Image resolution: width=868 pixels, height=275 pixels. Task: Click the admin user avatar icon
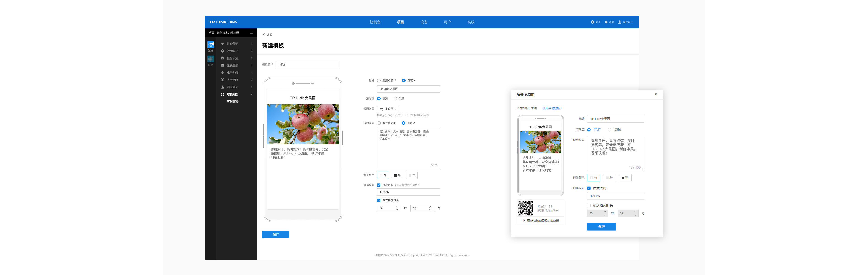pyautogui.click(x=620, y=22)
